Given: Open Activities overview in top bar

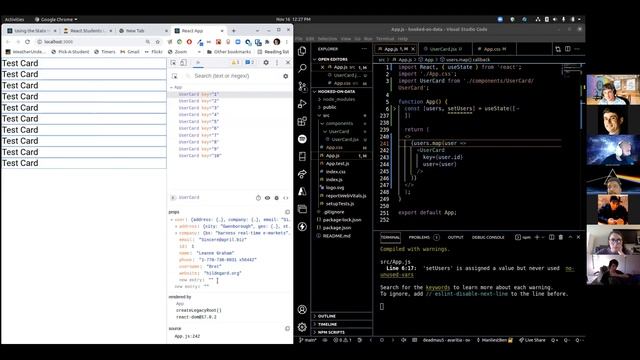Looking at the screenshot, I should click(x=14, y=19).
